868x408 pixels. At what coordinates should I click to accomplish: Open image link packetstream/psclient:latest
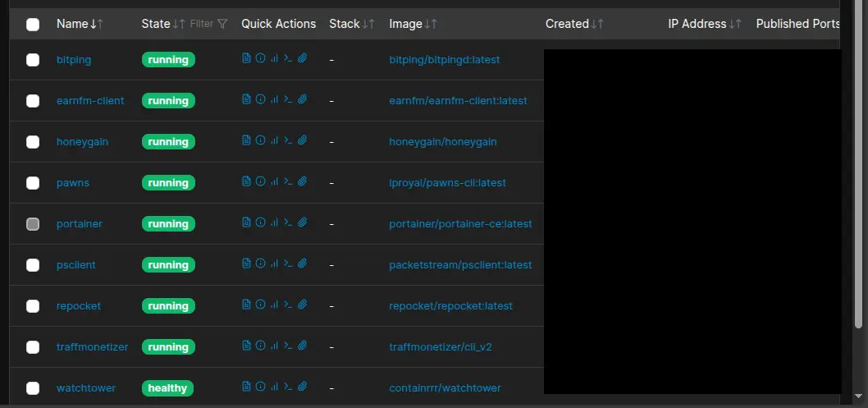460,264
